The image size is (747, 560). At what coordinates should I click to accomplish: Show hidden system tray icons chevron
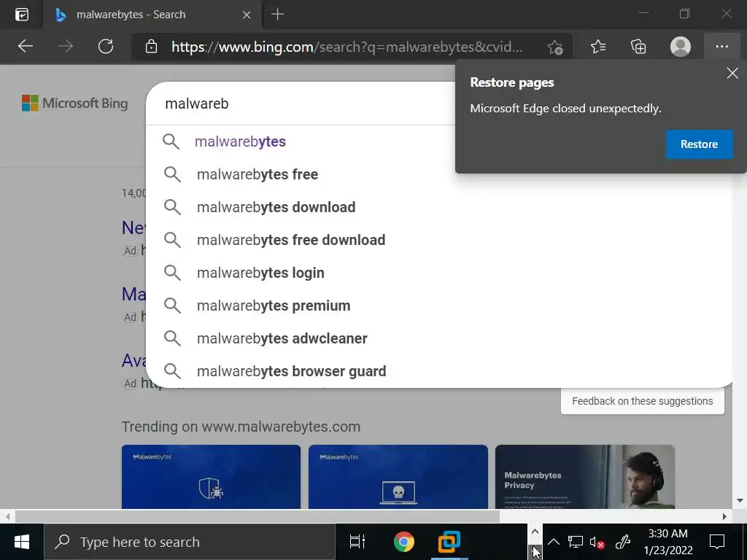coord(553,542)
